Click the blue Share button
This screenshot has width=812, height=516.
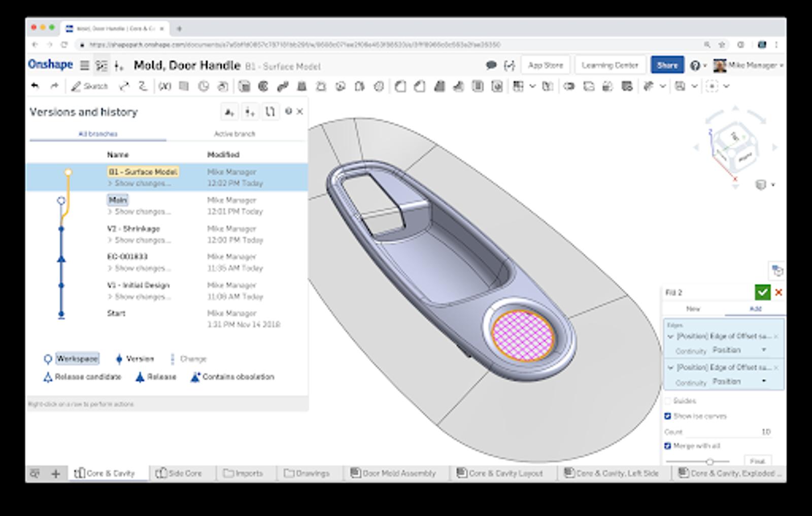tap(667, 66)
